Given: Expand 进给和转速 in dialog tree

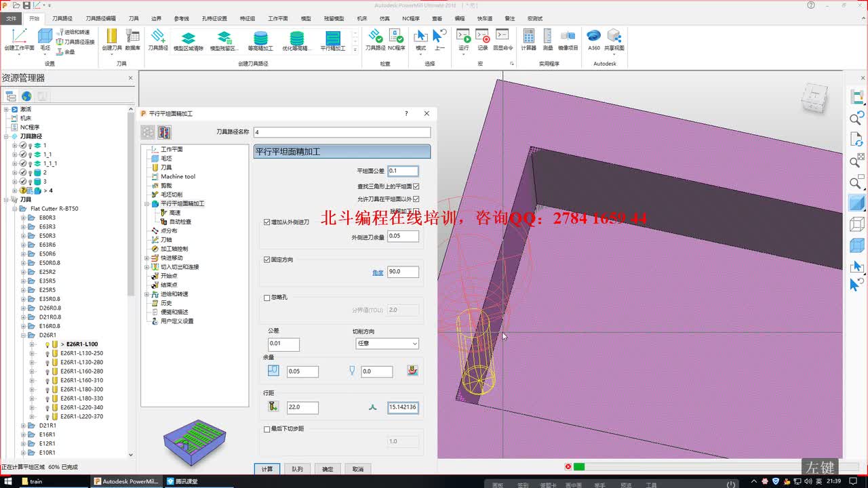Looking at the screenshot, I should (146, 294).
